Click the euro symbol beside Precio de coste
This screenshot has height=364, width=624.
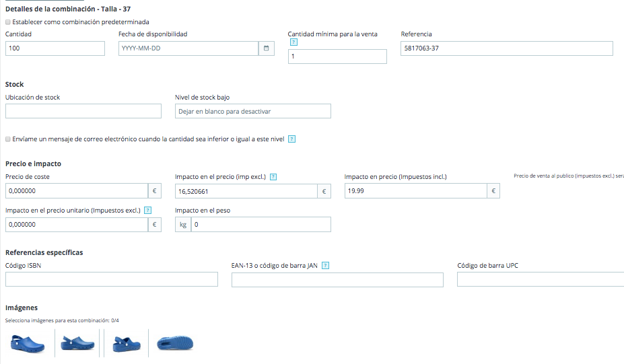click(x=154, y=191)
